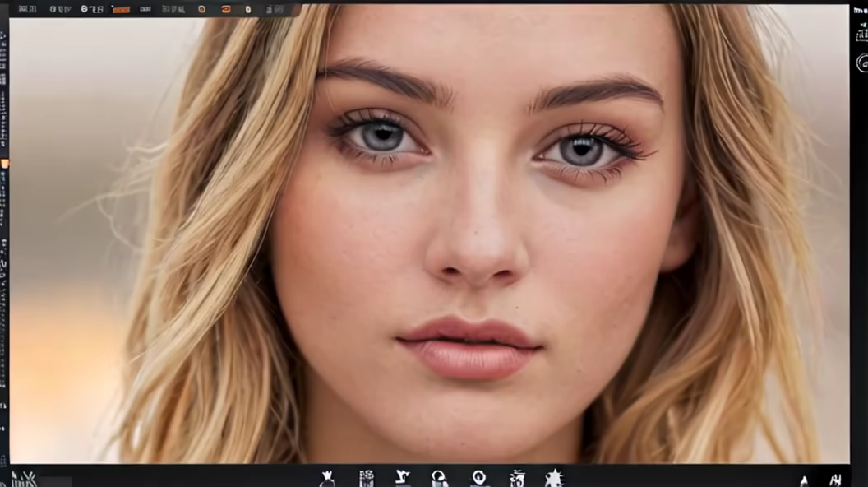
Task: Click the striped icon above the right sidebar circle
Action: [x=861, y=35]
